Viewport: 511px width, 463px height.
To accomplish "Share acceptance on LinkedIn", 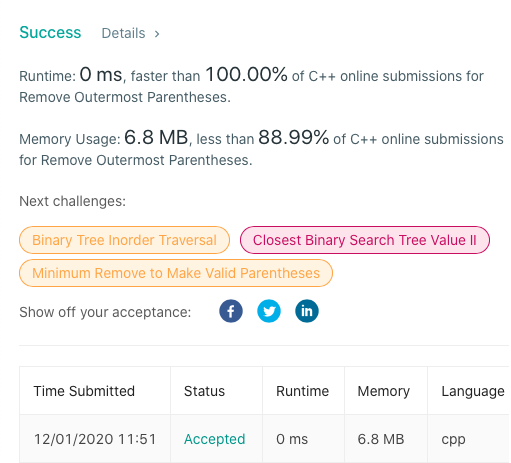I will pyautogui.click(x=307, y=311).
